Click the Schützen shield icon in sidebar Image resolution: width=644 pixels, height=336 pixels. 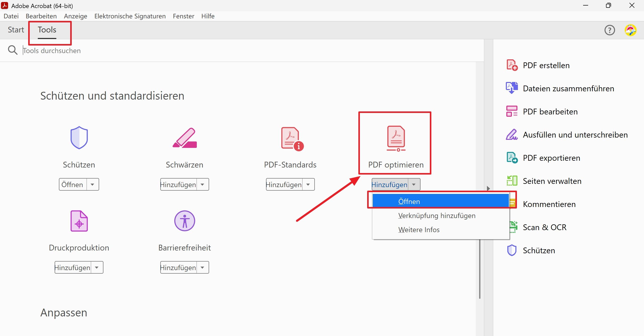pyautogui.click(x=512, y=250)
